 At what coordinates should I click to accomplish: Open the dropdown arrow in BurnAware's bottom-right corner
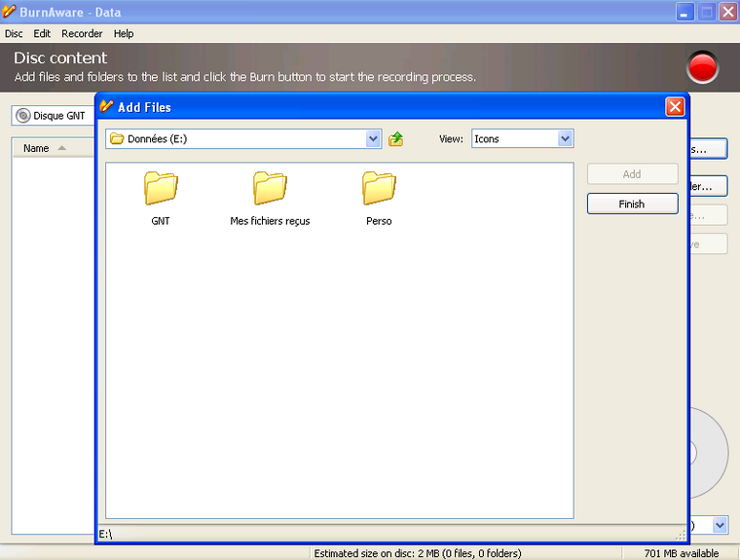(x=720, y=525)
